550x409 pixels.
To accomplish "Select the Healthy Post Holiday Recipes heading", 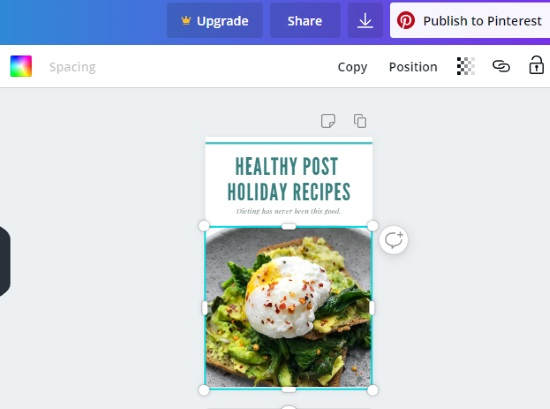I will coord(289,179).
